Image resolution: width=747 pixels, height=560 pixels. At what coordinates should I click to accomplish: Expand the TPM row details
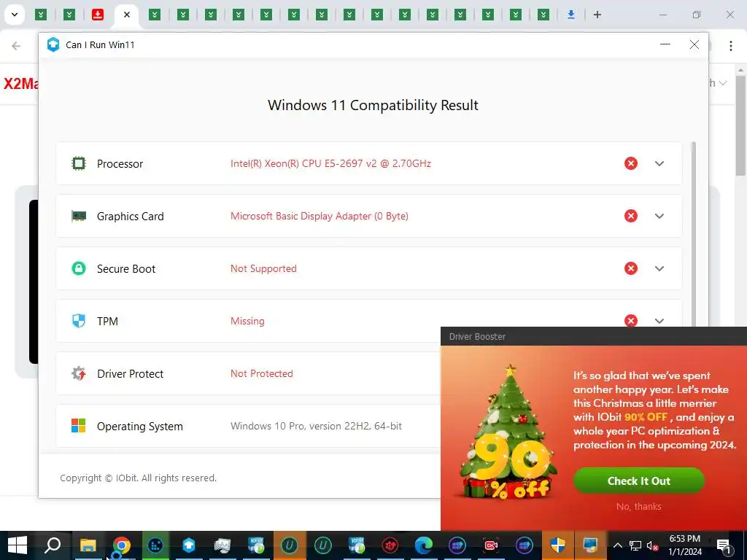[x=659, y=321]
